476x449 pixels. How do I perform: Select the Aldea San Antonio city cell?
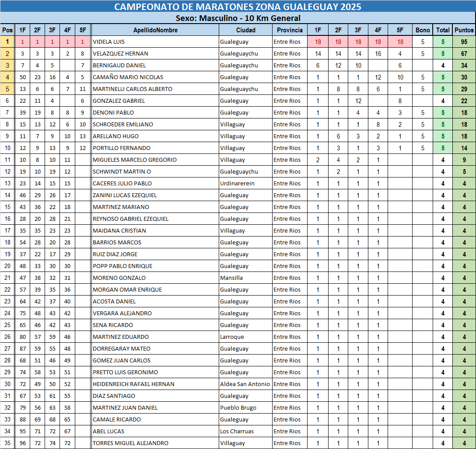[x=245, y=384]
